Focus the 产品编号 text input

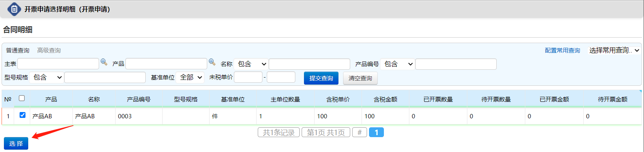456,64
